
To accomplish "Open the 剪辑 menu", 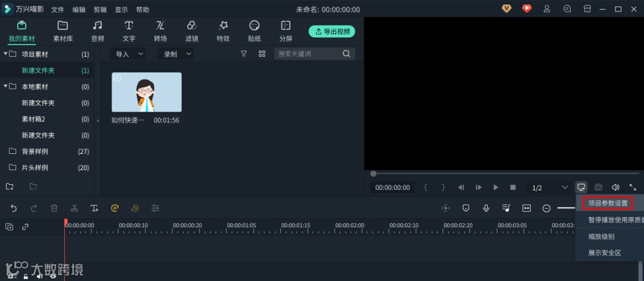I will click(100, 10).
